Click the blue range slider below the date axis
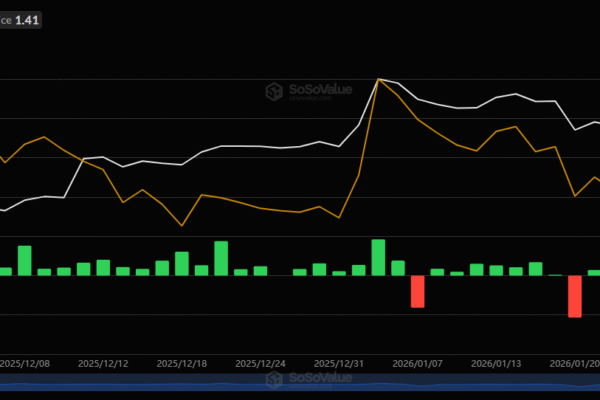This screenshot has width=600, height=400. pos(300,386)
